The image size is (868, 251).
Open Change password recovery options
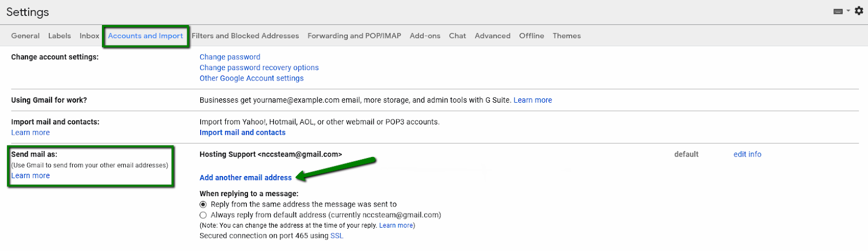[x=259, y=68]
